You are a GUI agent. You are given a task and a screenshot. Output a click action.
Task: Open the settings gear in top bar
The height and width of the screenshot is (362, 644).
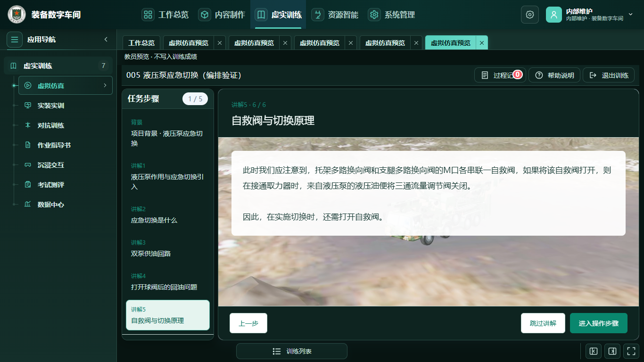click(x=529, y=15)
